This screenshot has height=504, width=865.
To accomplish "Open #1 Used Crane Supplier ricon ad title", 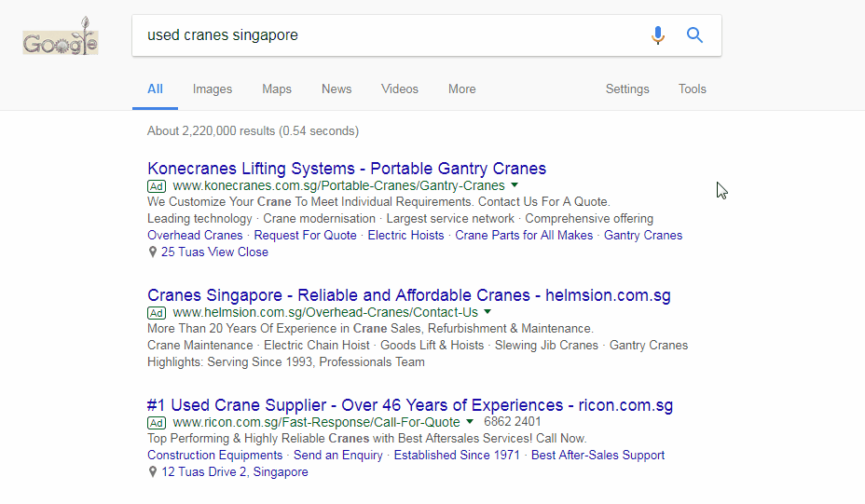I will [x=410, y=405].
